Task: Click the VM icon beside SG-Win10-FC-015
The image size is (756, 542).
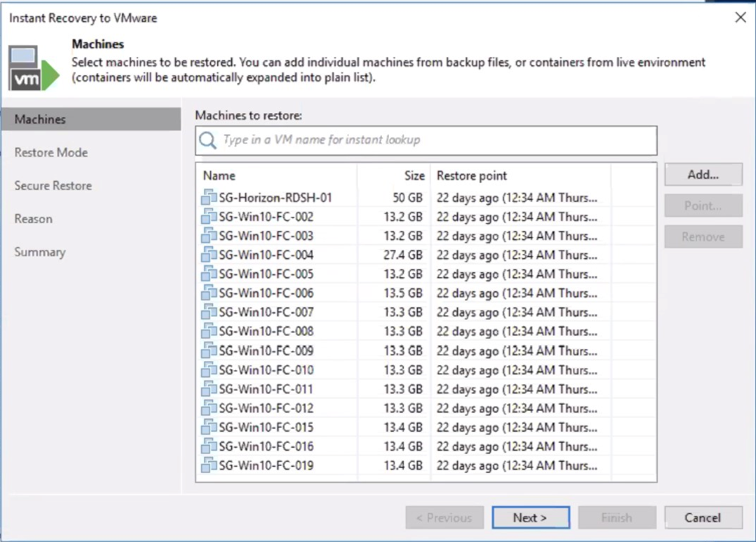Action: [x=209, y=427]
